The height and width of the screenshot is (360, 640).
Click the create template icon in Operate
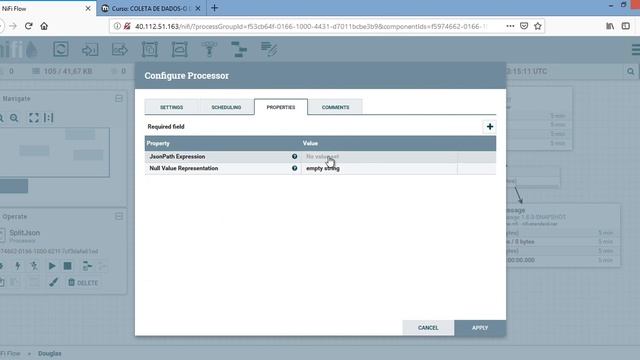(x=87, y=266)
